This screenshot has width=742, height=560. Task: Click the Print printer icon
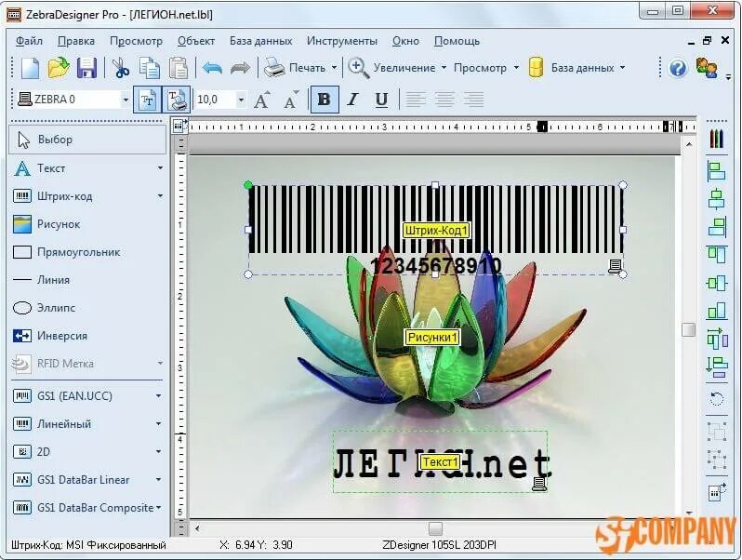point(274,68)
